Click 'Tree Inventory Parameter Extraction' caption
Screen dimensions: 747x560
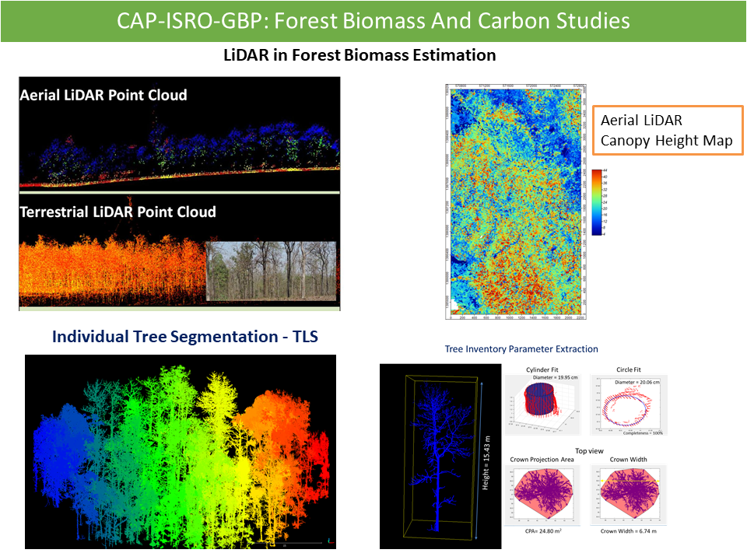click(521, 349)
